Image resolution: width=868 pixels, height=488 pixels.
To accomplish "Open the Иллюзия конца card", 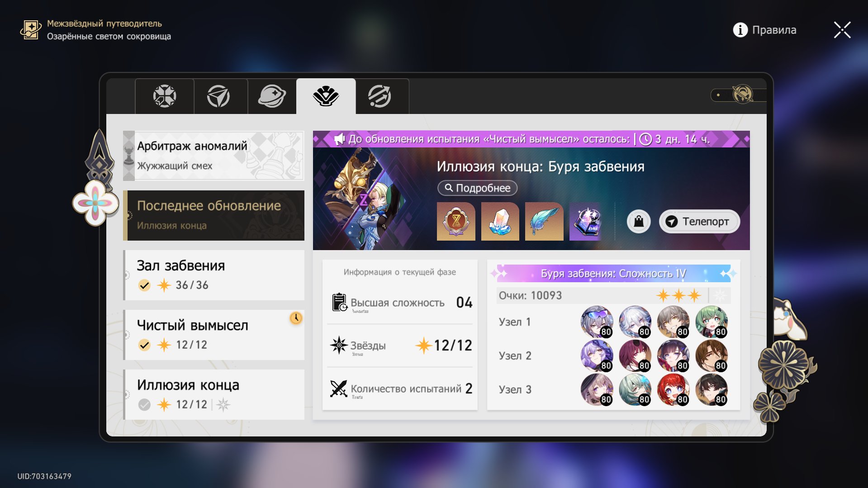I will coord(213,394).
